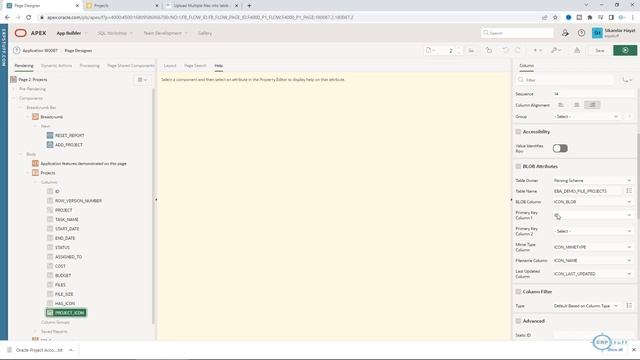The image size is (640, 360).
Task: Open the Team Development menu
Action: [165, 33]
